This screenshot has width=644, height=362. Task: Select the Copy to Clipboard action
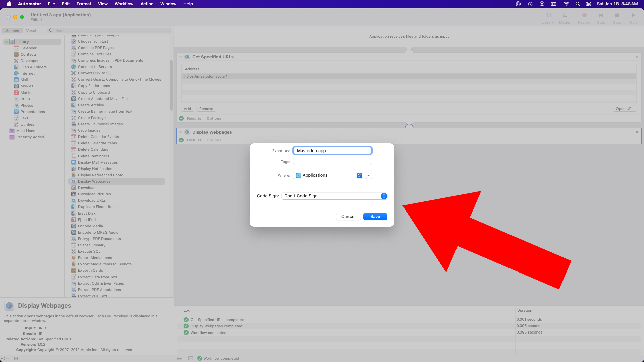coord(94,92)
